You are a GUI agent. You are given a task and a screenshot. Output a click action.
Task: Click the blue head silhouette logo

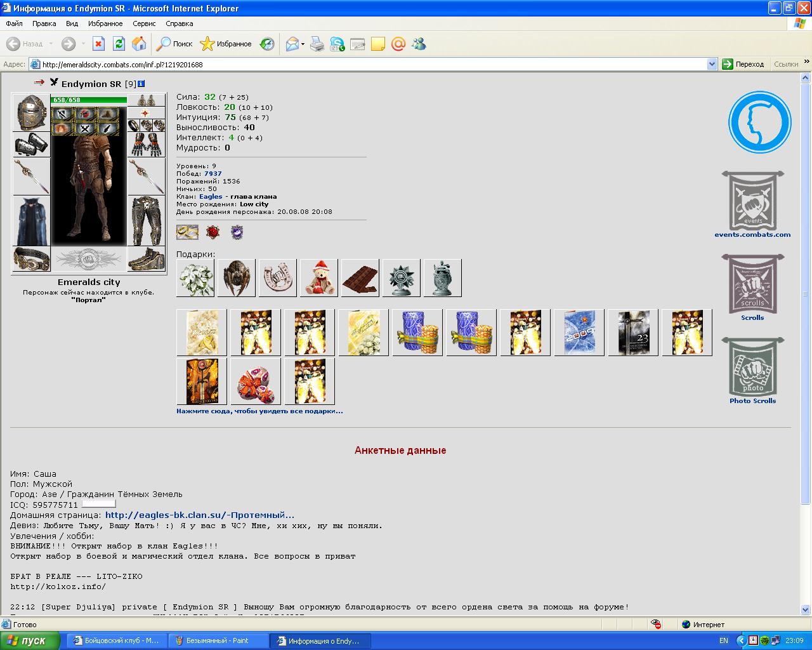759,123
